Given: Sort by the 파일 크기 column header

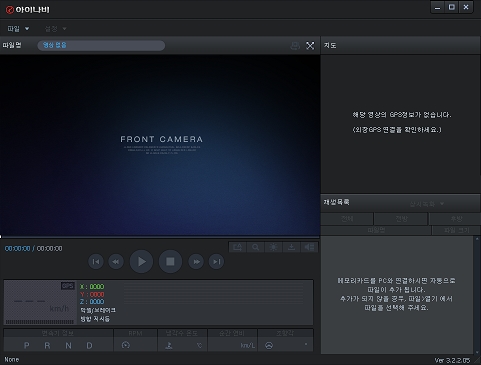Looking at the screenshot, I should 456,230.
